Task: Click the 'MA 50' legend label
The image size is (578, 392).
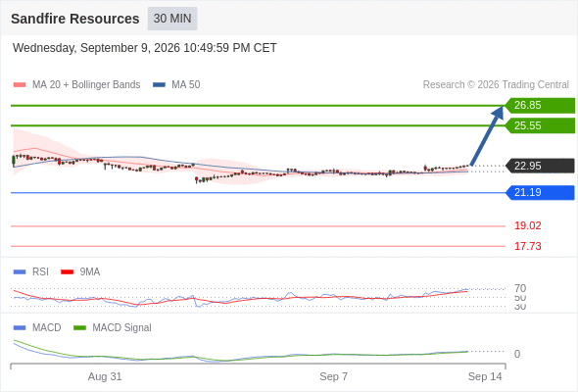Action: (x=186, y=85)
